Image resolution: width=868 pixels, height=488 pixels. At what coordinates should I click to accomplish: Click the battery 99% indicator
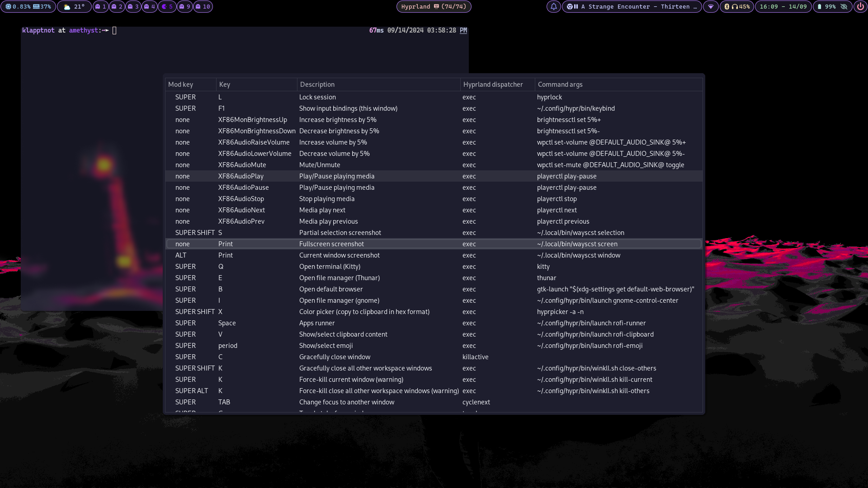[826, 7]
